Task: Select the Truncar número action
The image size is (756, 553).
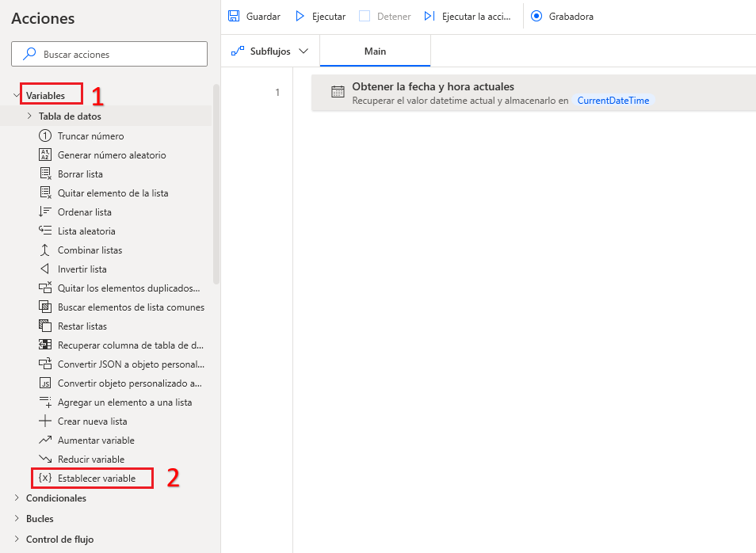Action: 90,135
